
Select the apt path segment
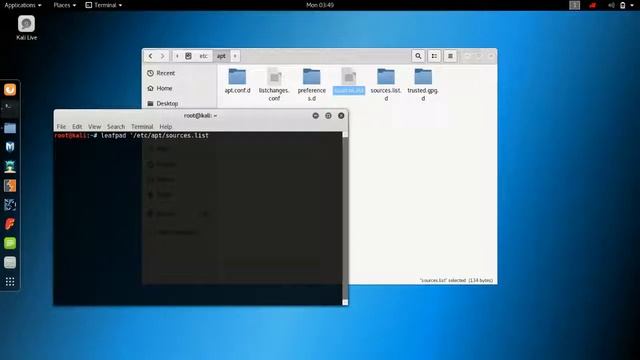coord(221,56)
